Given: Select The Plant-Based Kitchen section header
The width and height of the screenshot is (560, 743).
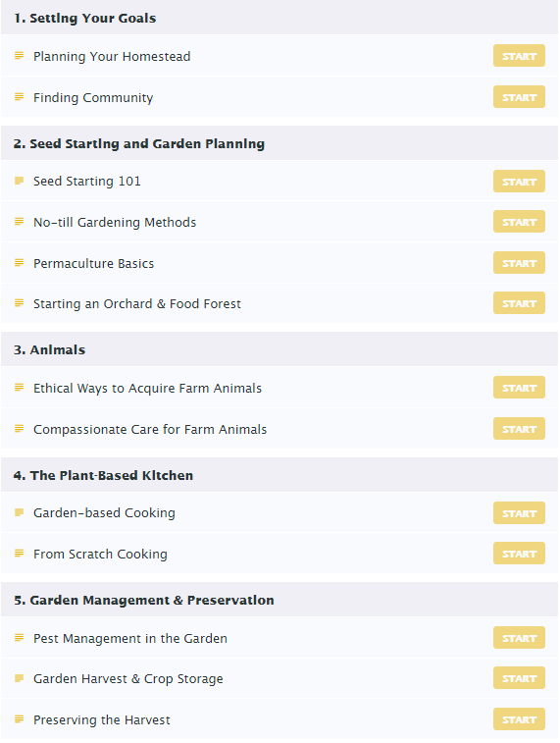Looking at the screenshot, I should 280,475.
